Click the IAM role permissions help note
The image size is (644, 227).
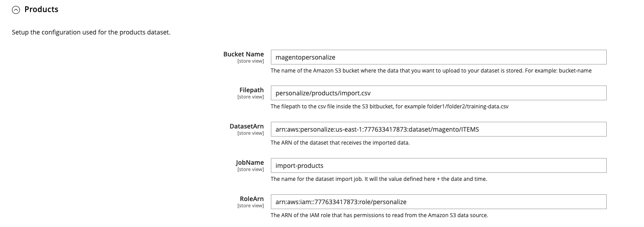tap(379, 215)
